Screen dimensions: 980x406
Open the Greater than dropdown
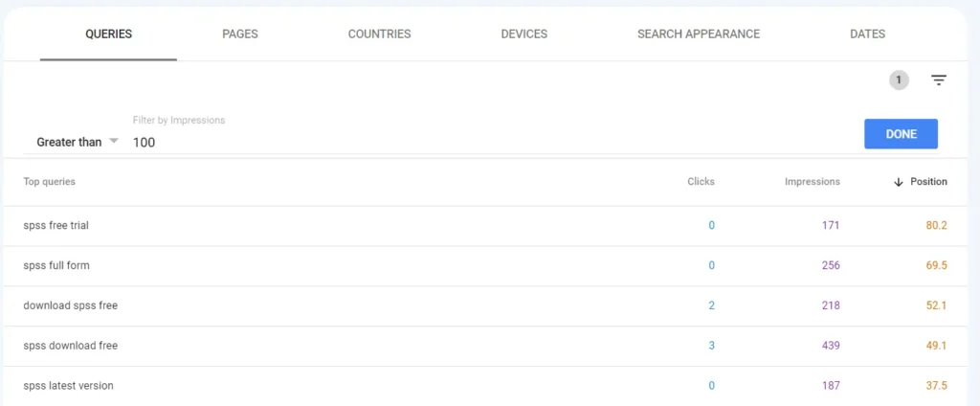tap(77, 142)
